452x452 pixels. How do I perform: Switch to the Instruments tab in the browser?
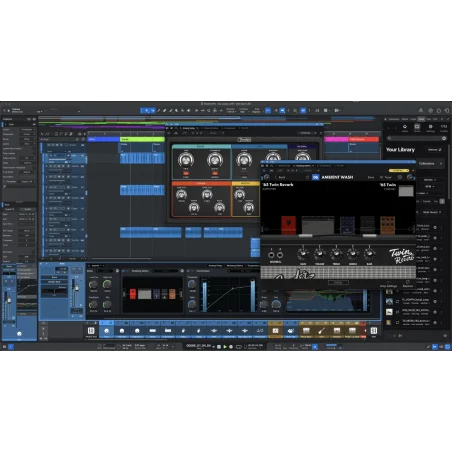pyautogui.click(x=394, y=119)
